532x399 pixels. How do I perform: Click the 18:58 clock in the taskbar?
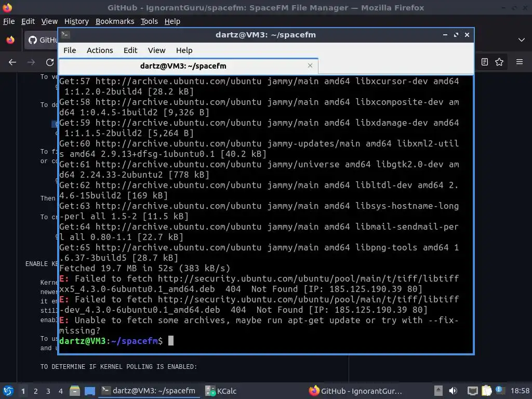click(520, 391)
